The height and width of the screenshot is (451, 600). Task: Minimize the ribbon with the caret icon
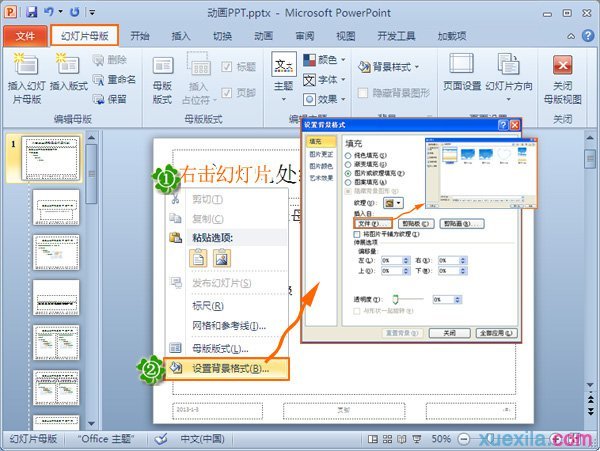pyautogui.click(x=571, y=36)
